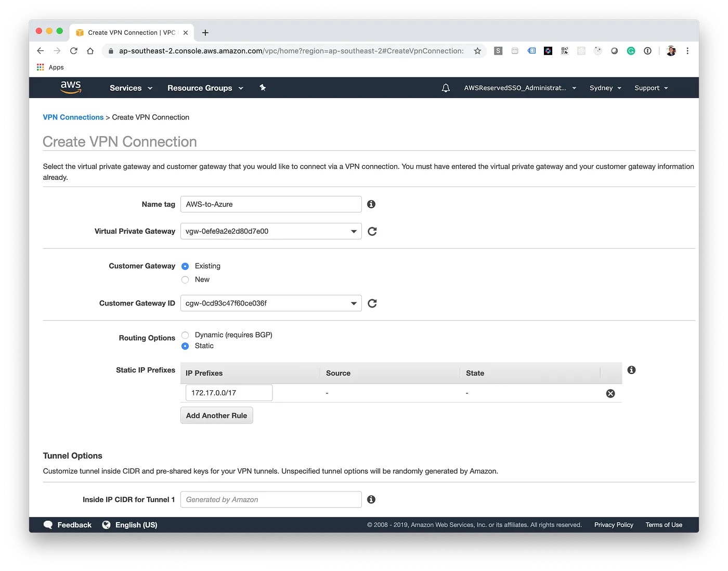Viewport: 728px width, 571px height.
Task: Open the Terms of Use link
Action: (x=664, y=525)
